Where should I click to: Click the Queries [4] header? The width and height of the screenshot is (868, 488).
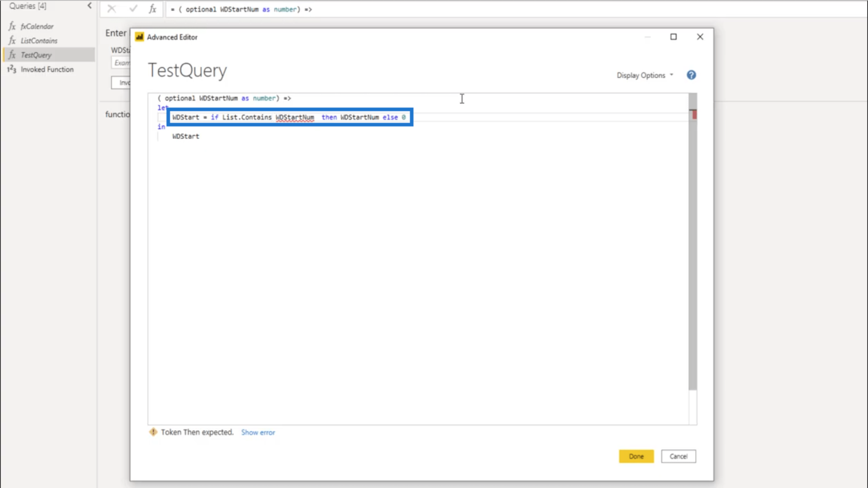pos(27,6)
